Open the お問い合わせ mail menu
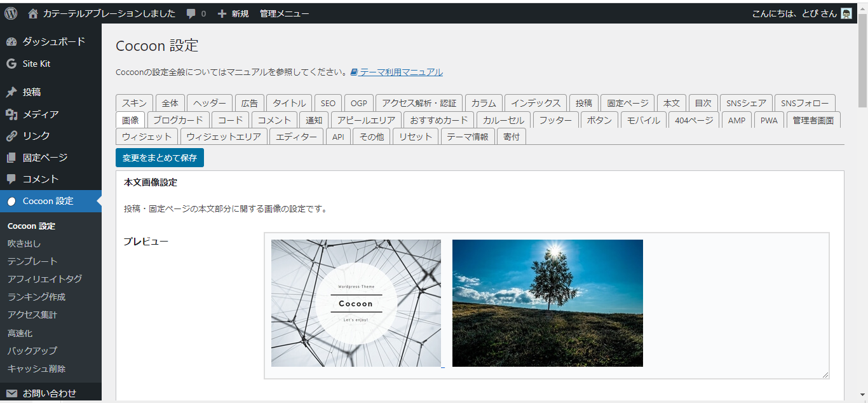This screenshot has height=403, width=868. coord(49,393)
